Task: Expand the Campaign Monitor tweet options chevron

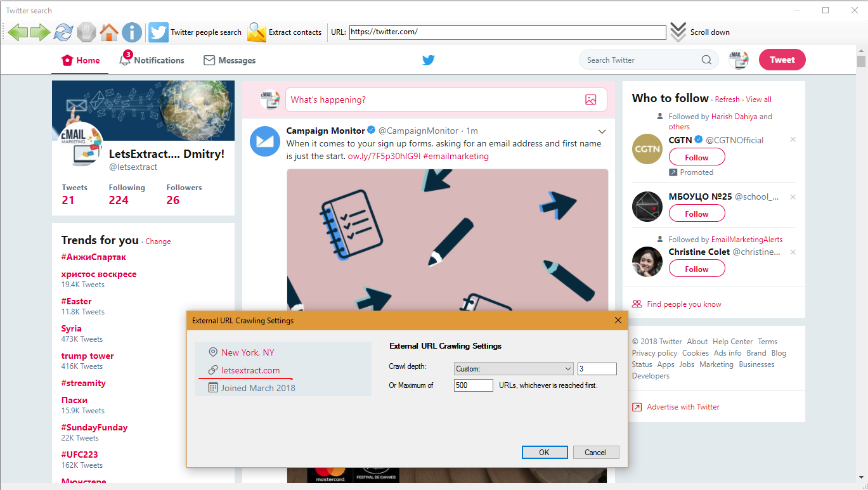Action: (602, 131)
